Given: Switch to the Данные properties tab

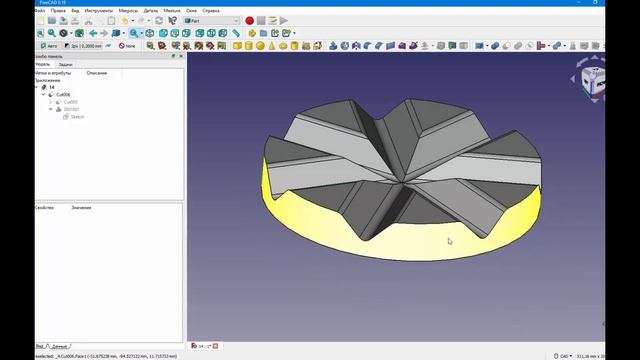Looking at the screenshot, I should click(60, 346).
